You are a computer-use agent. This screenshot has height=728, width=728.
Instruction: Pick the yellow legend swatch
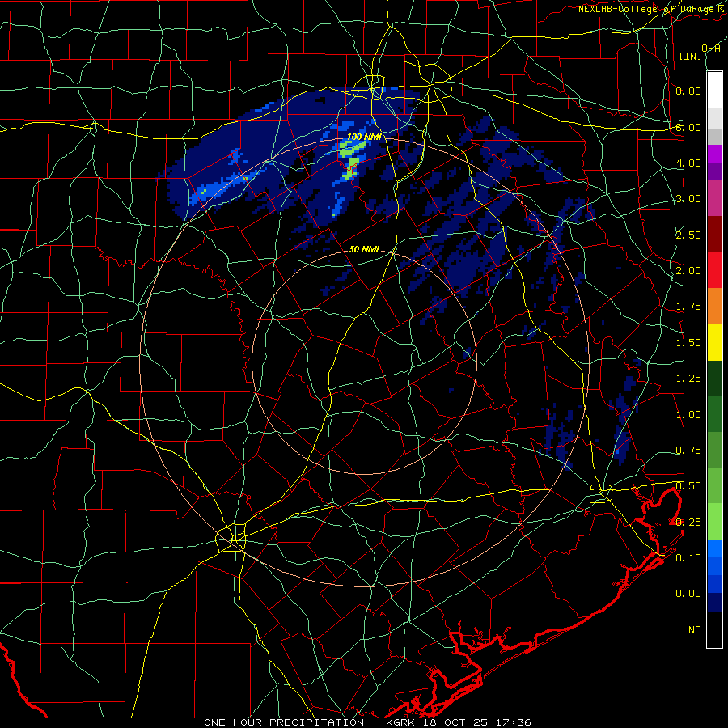point(714,342)
